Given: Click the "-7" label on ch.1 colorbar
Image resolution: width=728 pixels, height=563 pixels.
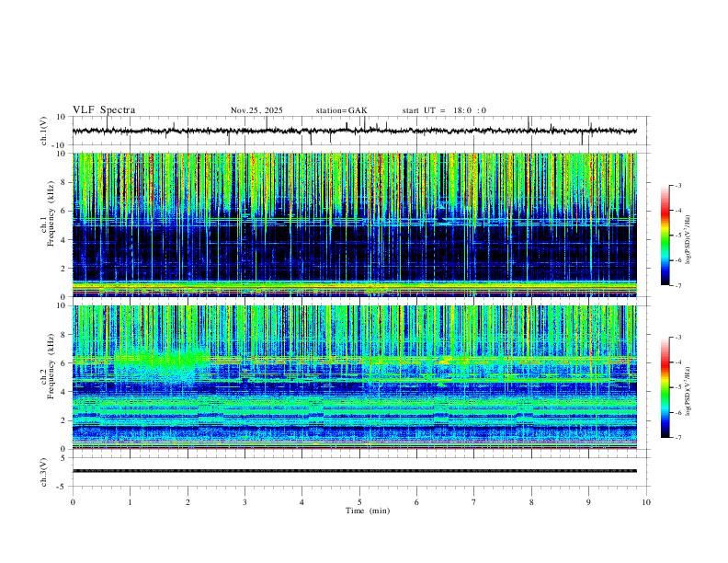Looking at the screenshot, I should tap(677, 286).
